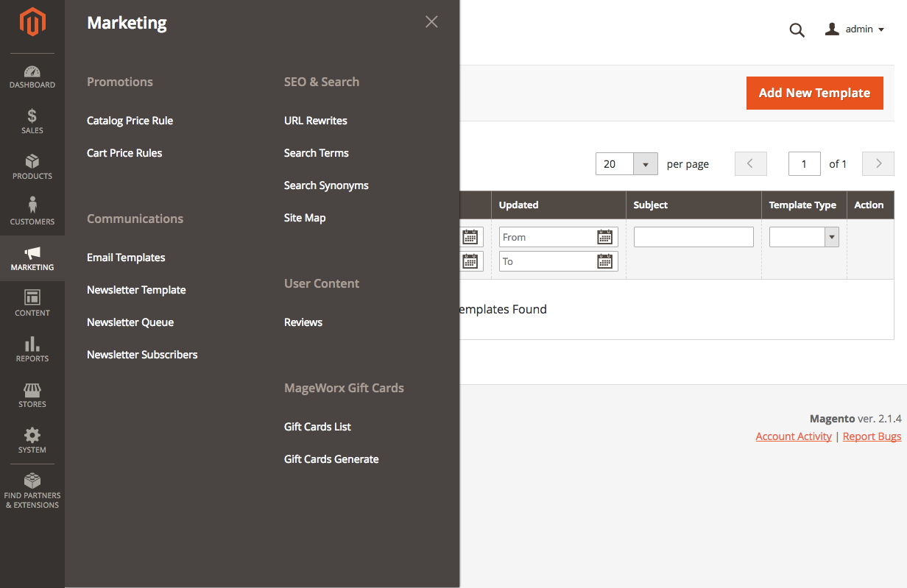Open Gift Cards List
Screen dimensions: 907x588
[317, 427]
